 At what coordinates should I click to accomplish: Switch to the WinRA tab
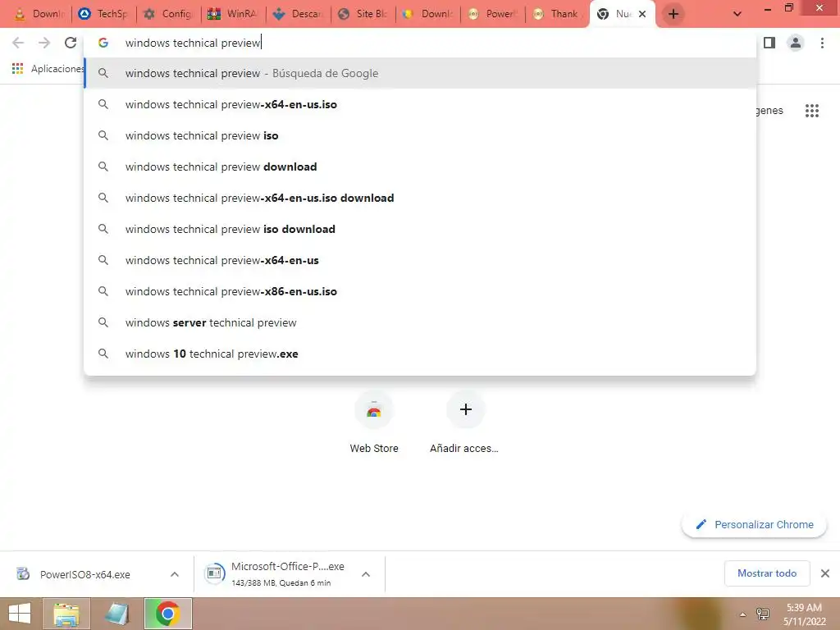[233, 14]
